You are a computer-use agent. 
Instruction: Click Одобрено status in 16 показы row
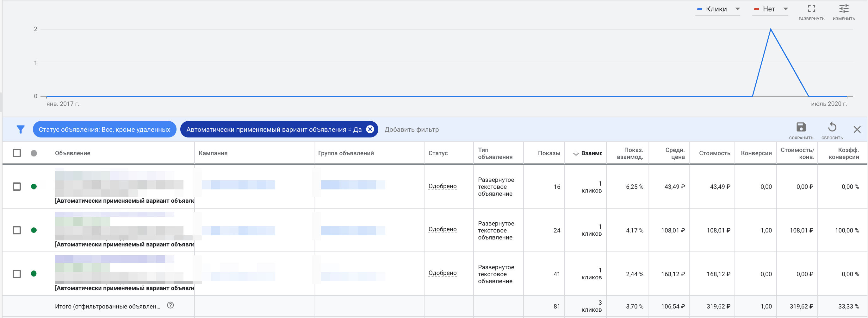tap(443, 186)
